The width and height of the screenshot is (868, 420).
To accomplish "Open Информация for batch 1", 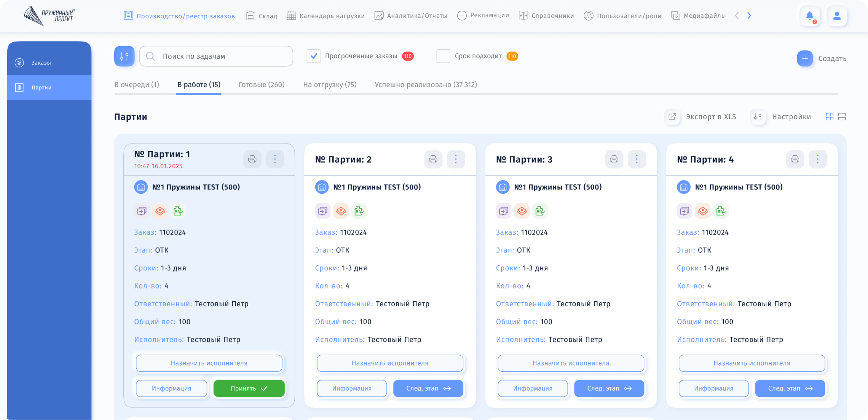I will [171, 389].
